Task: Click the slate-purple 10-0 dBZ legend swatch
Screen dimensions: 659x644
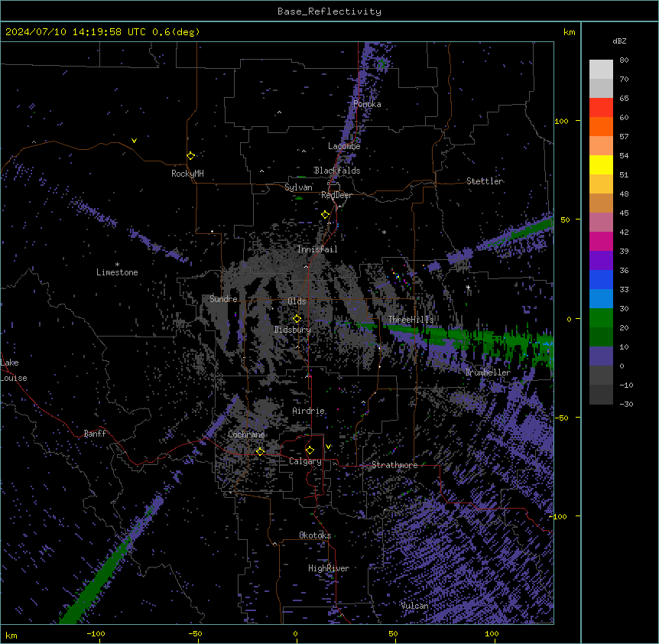Action: click(601, 356)
